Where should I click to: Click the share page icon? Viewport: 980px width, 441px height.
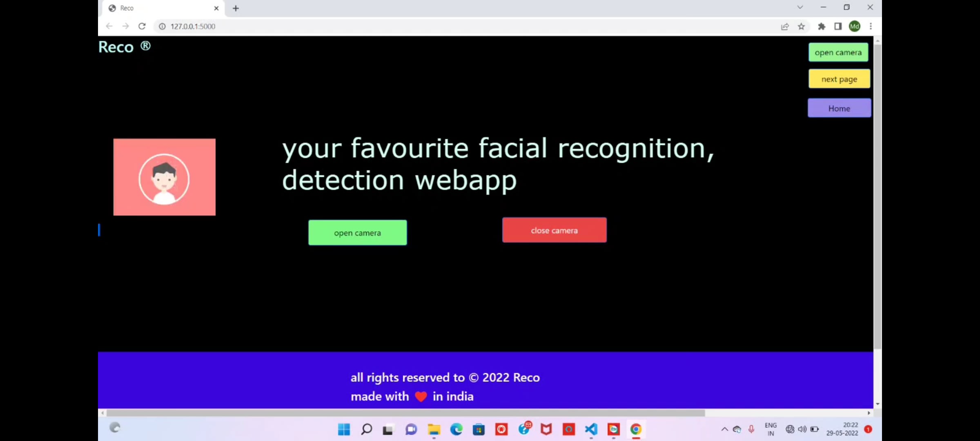click(784, 27)
